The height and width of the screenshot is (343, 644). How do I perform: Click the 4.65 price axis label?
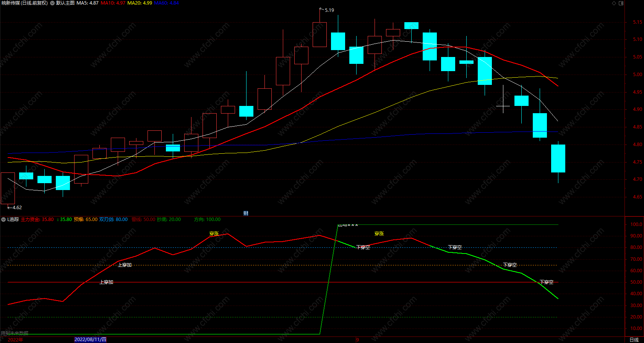[x=638, y=197]
